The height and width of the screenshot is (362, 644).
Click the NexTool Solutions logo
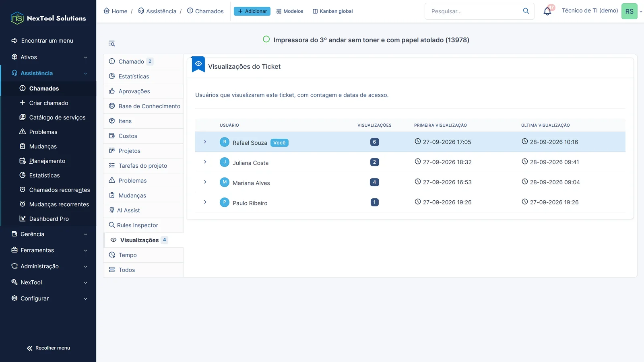click(x=48, y=18)
